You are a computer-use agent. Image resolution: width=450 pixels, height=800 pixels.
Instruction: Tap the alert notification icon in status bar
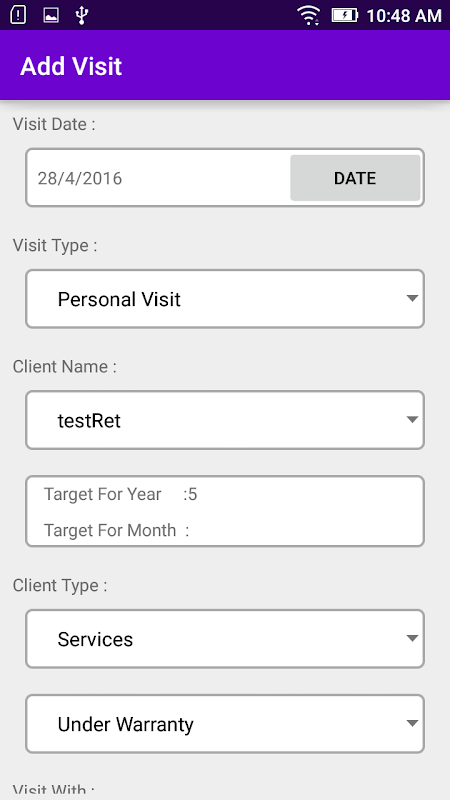(x=18, y=15)
